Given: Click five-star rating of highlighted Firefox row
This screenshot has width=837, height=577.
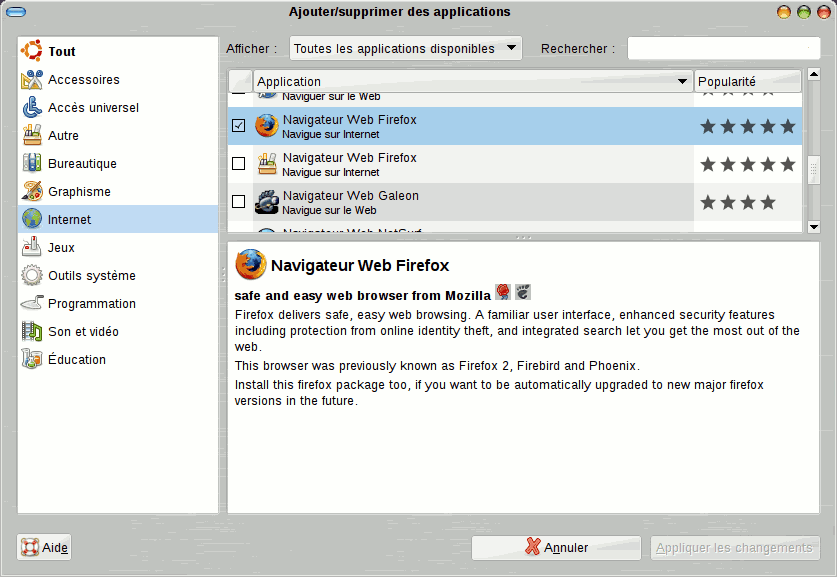Looking at the screenshot, I should click(x=748, y=127).
